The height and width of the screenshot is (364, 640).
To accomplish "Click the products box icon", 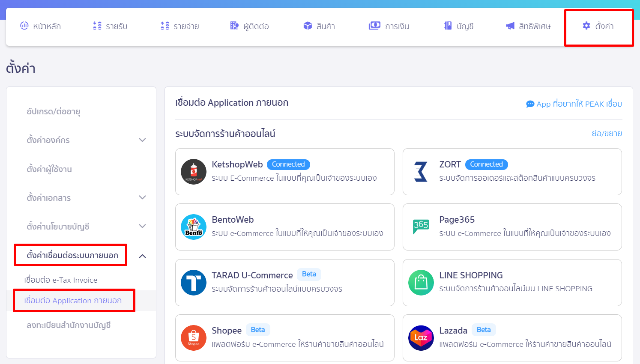I will click(308, 26).
